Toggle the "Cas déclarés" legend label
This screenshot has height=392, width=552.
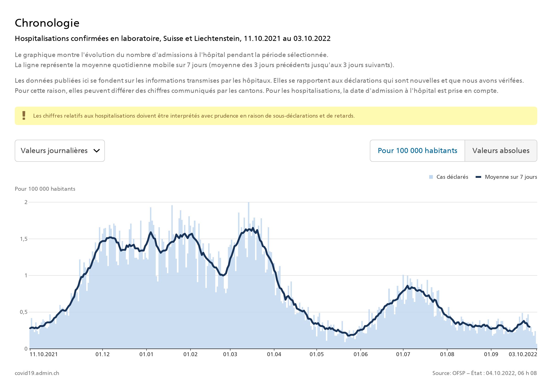click(x=452, y=177)
